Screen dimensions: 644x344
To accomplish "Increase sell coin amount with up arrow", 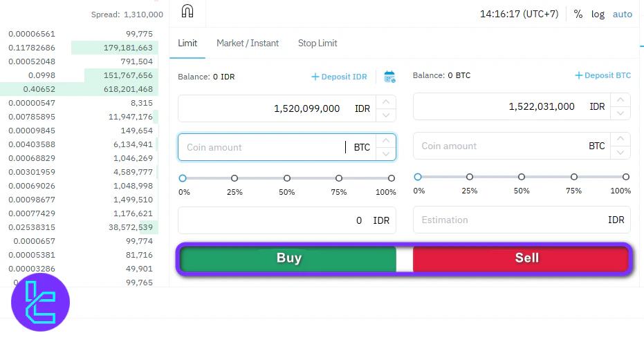I will [x=620, y=139].
